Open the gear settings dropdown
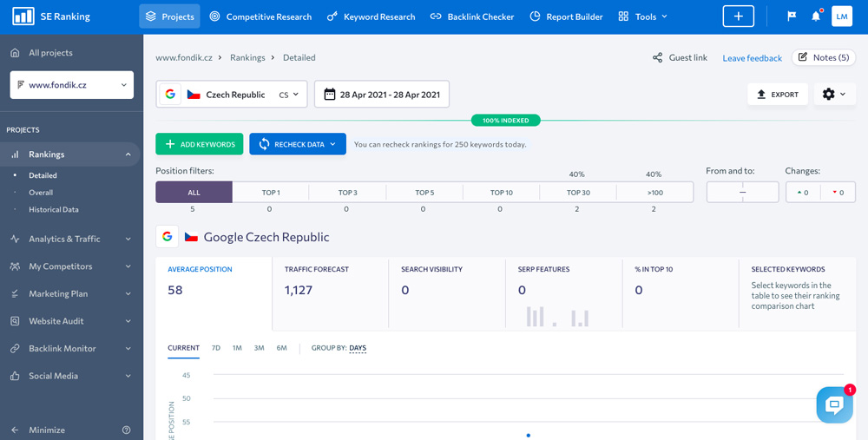The image size is (868, 440). 835,94
